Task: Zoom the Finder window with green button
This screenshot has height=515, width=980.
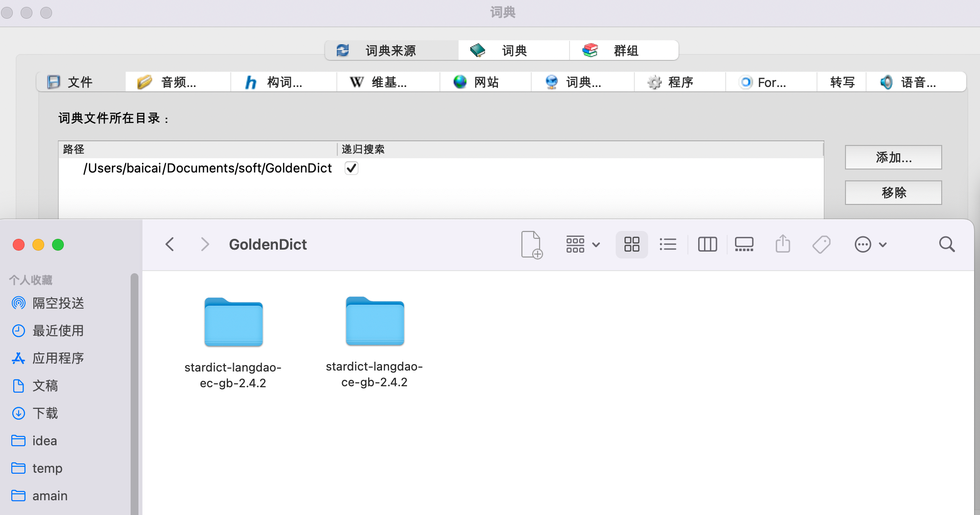Action: coord(58,245)
